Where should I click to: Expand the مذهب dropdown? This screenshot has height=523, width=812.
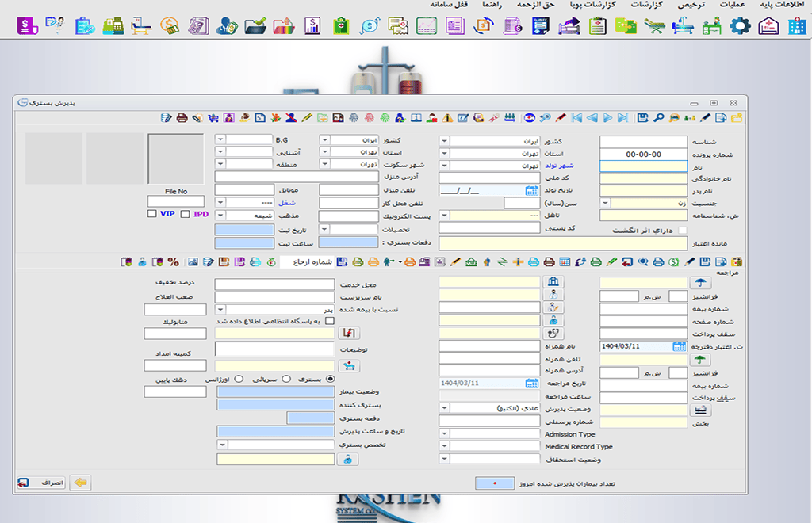(220, 215)
